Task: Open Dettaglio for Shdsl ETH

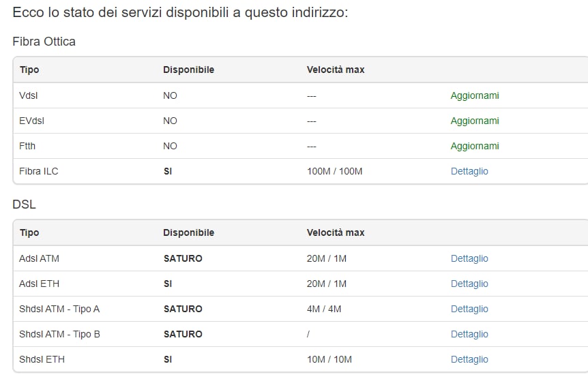Action: click(x=469, y=359)
